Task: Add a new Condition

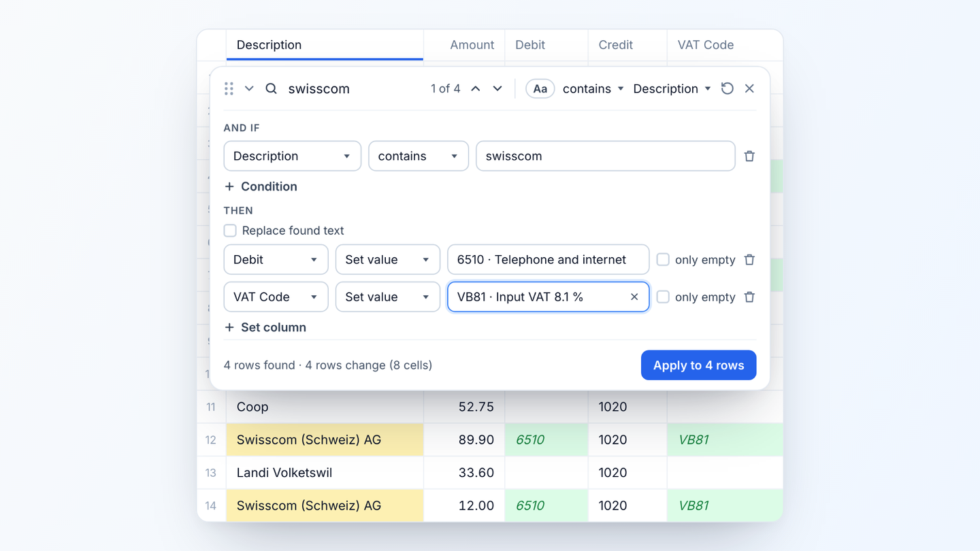Action: 261,186
